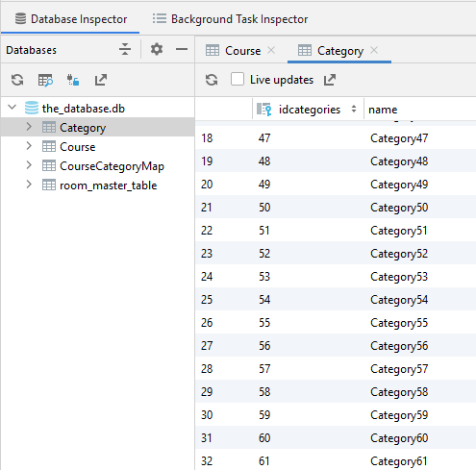
Task: Click the idcategories cell with value 53
Action: pyautogui.click(x=264, y=277)
